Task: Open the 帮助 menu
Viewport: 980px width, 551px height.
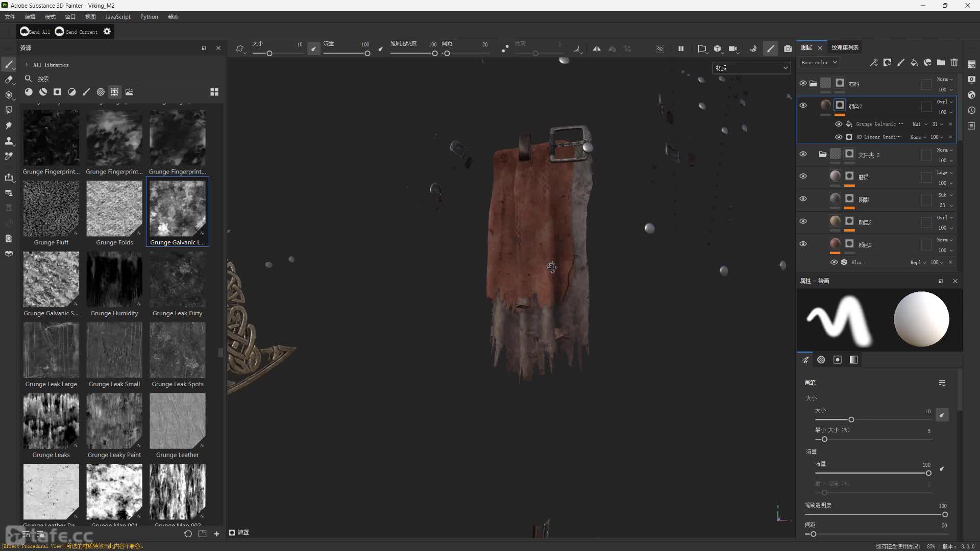Action: (x=173, y=17)
